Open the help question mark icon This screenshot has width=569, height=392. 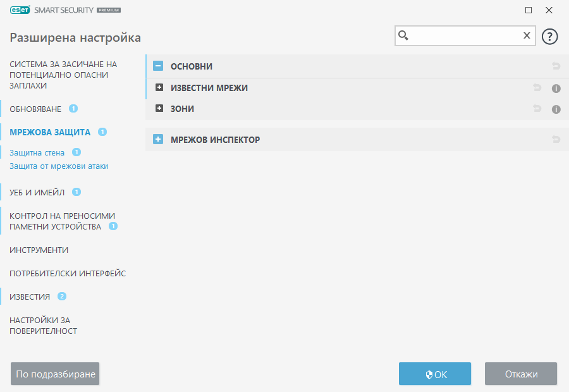click(x=549, y=37)
